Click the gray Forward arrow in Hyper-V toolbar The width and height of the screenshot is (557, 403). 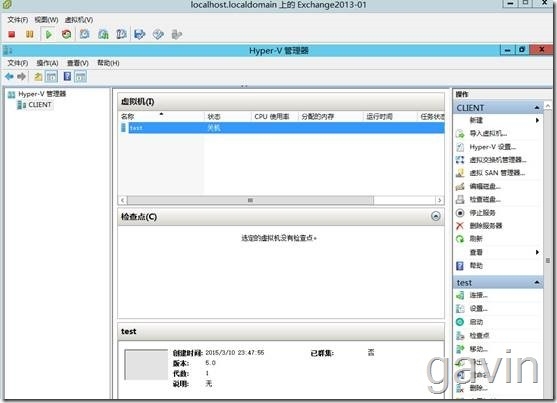coord(21,76)
